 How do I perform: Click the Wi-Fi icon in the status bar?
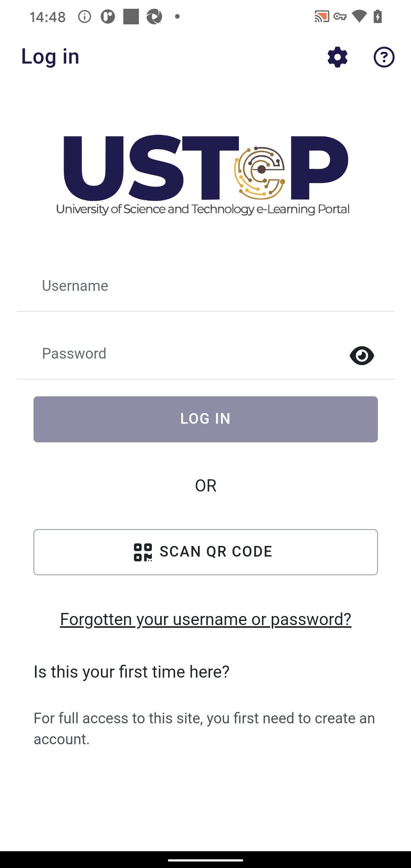pos(359,16)
